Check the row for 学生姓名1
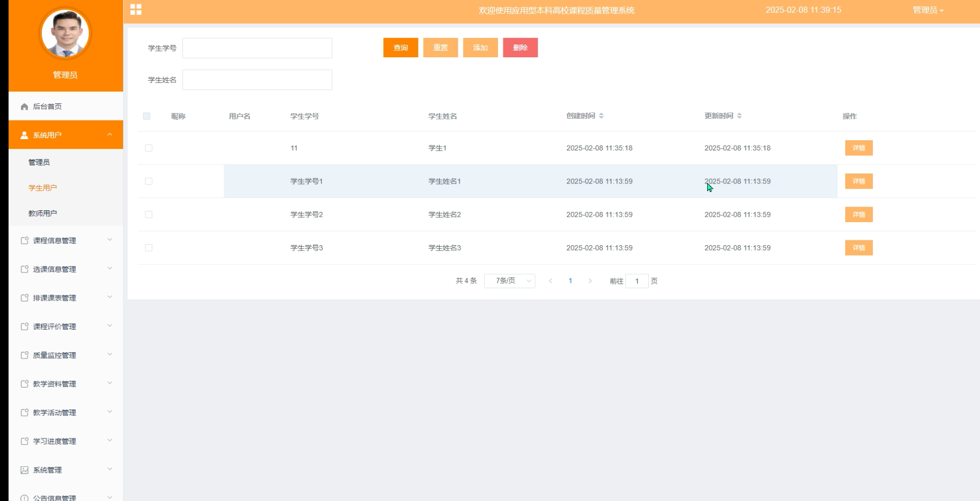This screenshot has height=501, width=980. tap(149, 181)
